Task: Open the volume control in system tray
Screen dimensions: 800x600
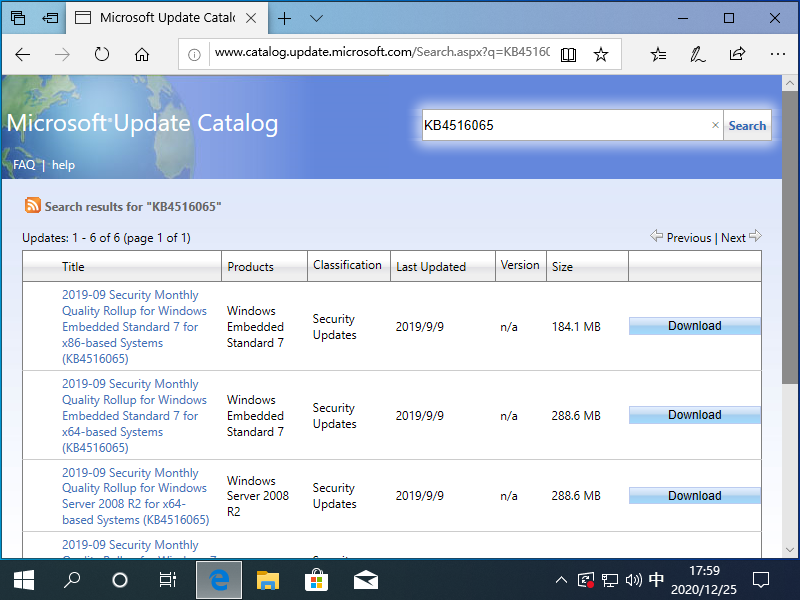Action: tap(634, 579)
